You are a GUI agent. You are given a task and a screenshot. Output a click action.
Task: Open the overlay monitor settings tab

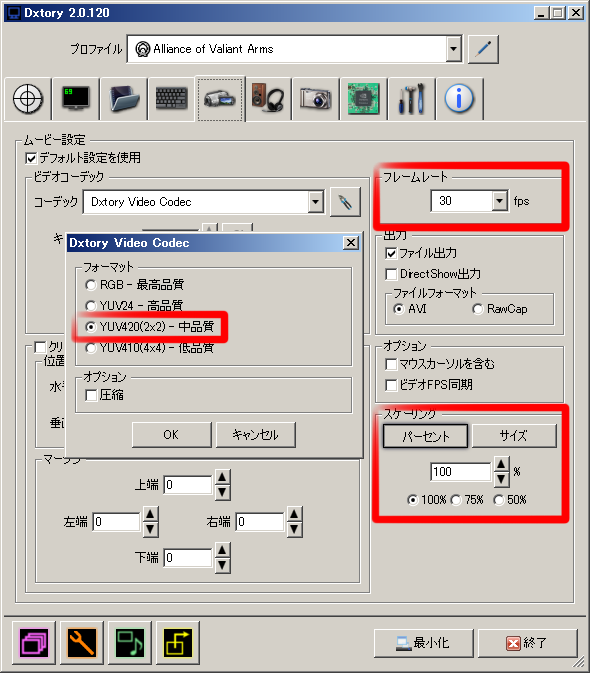[76, 99]
